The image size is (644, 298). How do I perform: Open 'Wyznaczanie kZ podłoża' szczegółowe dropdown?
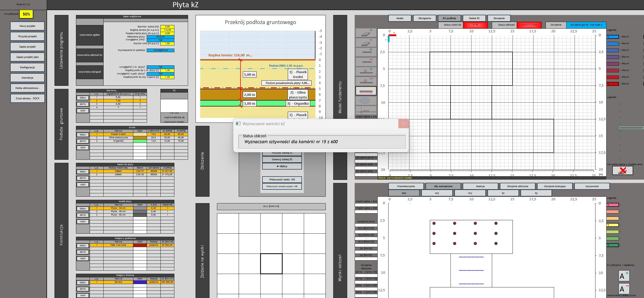point(160,50)
